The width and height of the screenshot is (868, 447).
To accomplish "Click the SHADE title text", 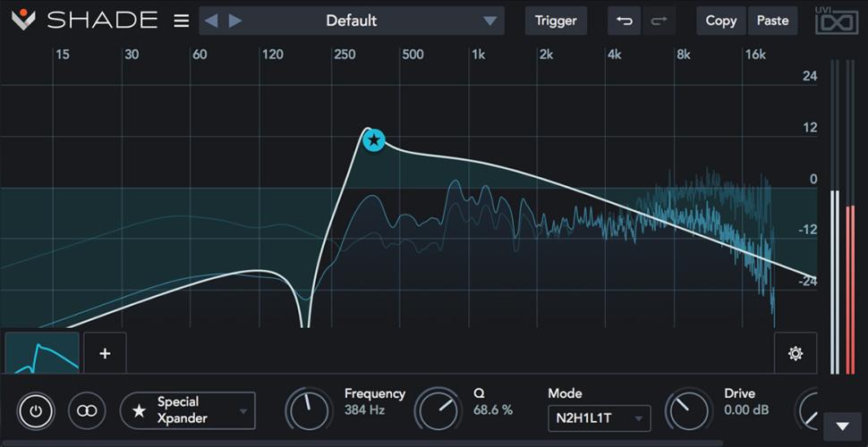I will (102, 21).
